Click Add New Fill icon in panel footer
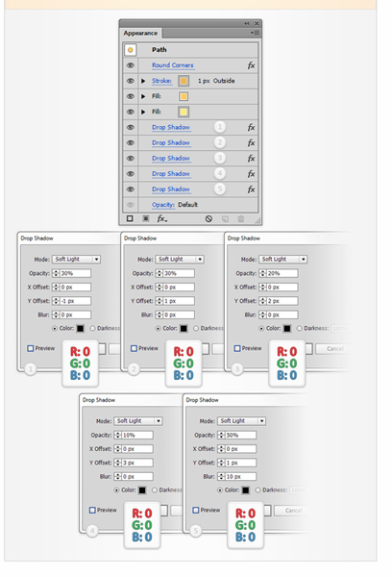 146,218
